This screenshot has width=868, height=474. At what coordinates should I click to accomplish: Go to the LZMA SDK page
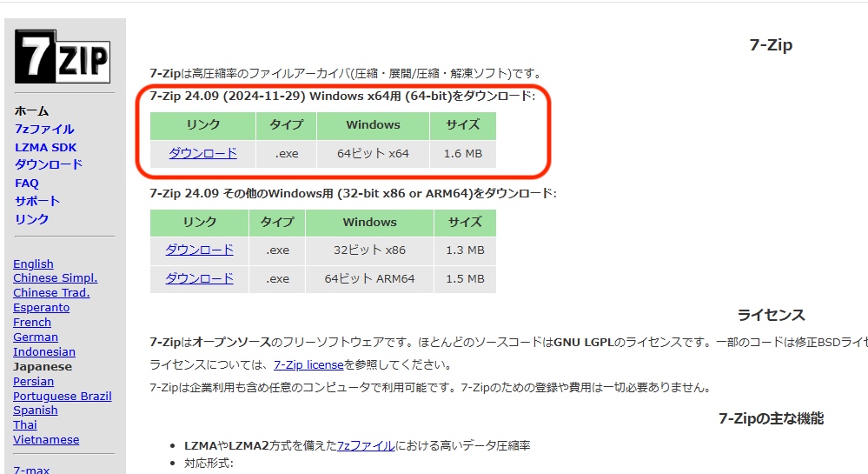click(45, 148)
